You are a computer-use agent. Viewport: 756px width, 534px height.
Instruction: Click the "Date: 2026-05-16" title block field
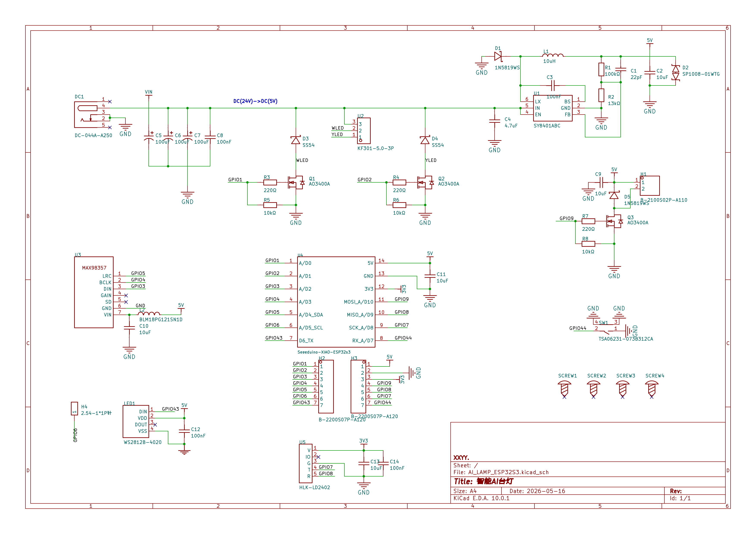coord(537,491)
